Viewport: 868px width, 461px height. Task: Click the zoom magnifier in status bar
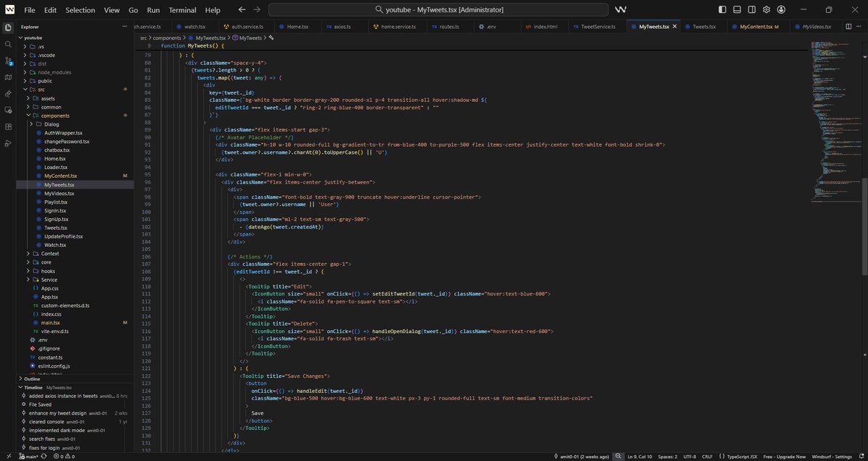tap(618, 457)
